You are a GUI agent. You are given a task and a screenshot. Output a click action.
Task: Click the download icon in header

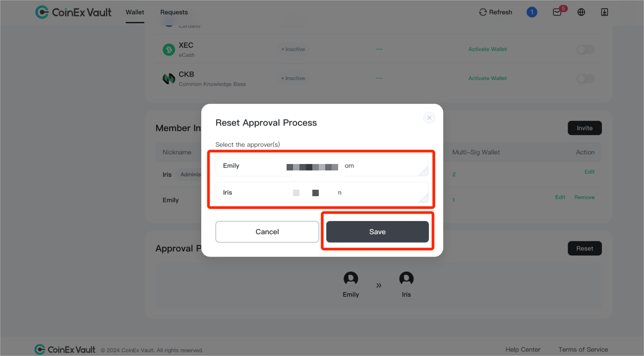point(604,12)
